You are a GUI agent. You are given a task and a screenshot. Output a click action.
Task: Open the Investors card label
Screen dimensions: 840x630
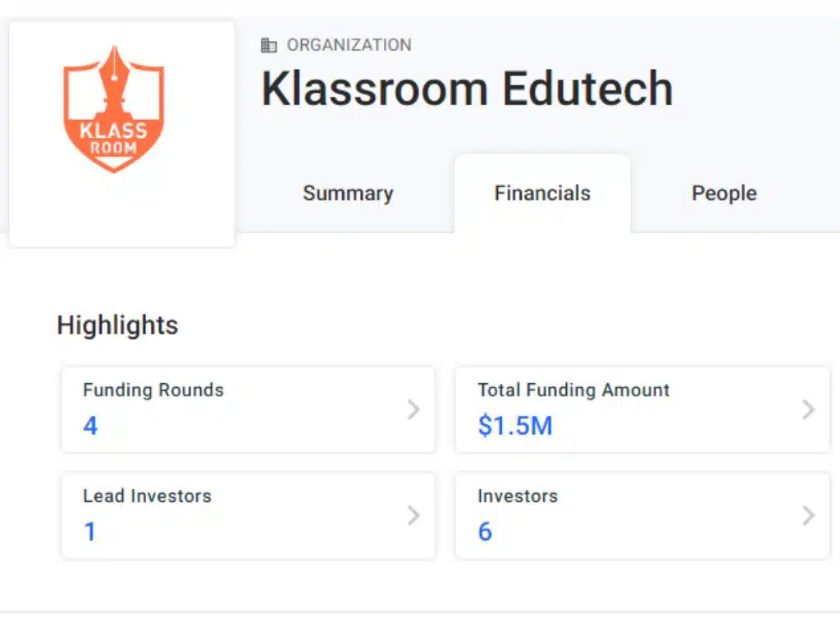pyautogui.click(x=518, y=496)
